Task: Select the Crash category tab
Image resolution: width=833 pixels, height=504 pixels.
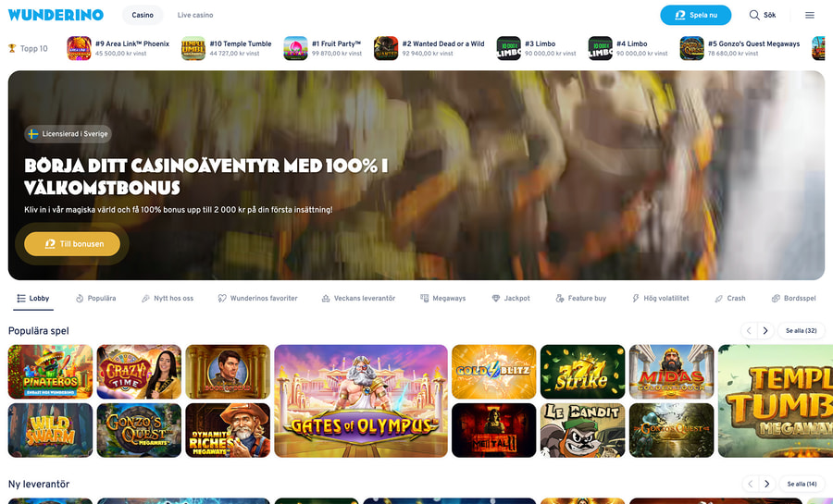Action: pos(730,298)
